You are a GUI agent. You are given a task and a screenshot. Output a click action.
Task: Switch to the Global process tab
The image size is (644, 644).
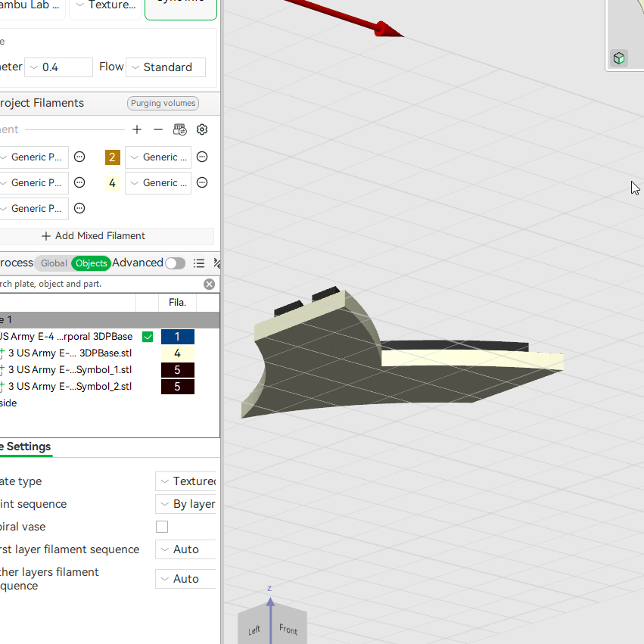click(x=54, y=263)
